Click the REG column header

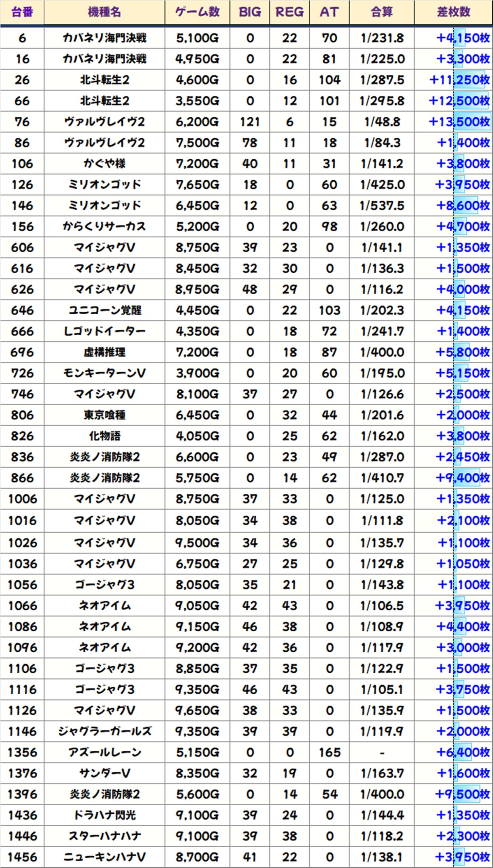point(289,12)
